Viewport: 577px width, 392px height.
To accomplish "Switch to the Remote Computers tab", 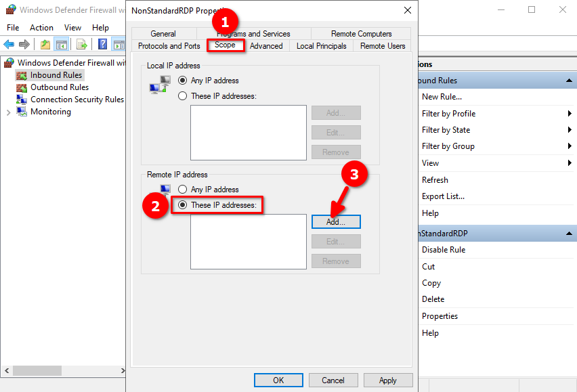I will tap(362, 34).
